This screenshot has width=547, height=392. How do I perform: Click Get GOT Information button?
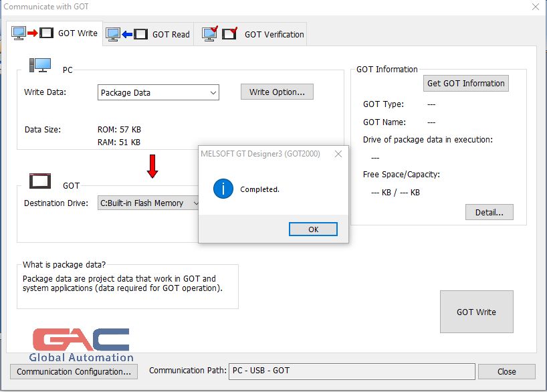pyautogui.click(x=465, y=83)
